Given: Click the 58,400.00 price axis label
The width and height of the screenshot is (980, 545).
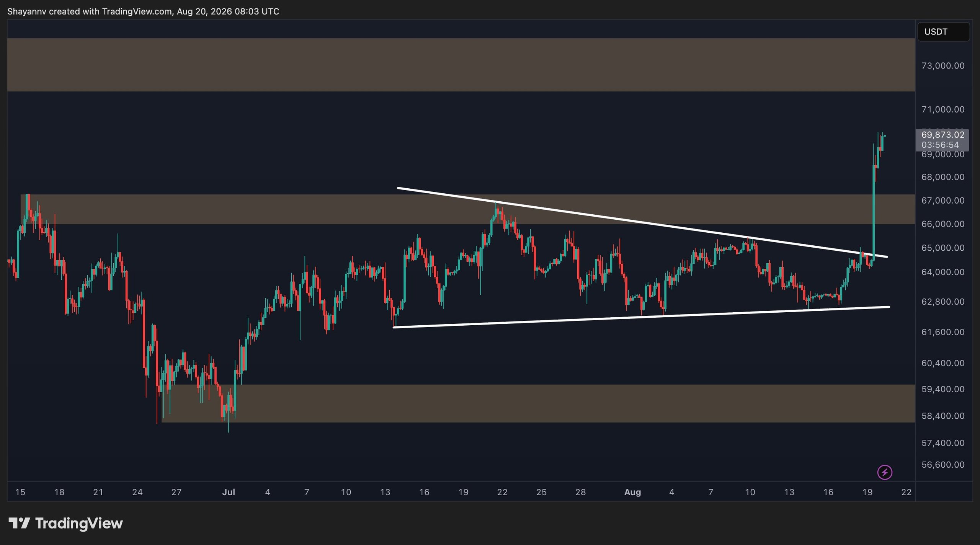Looking at the screenshot, I should (x=943, y=416).
